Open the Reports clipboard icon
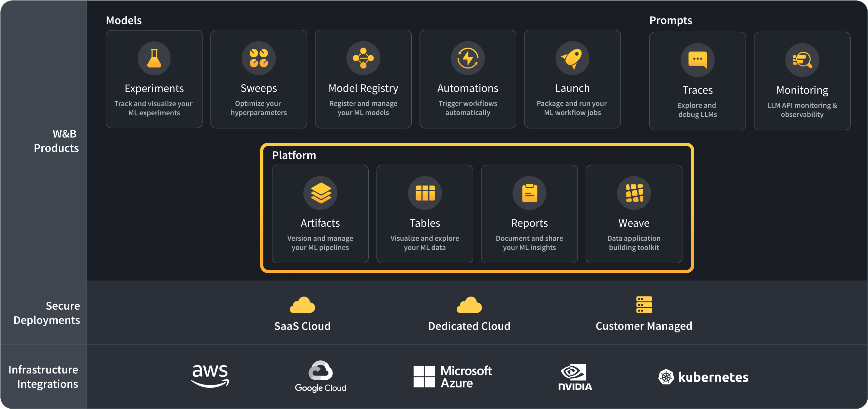 point(529,193)
